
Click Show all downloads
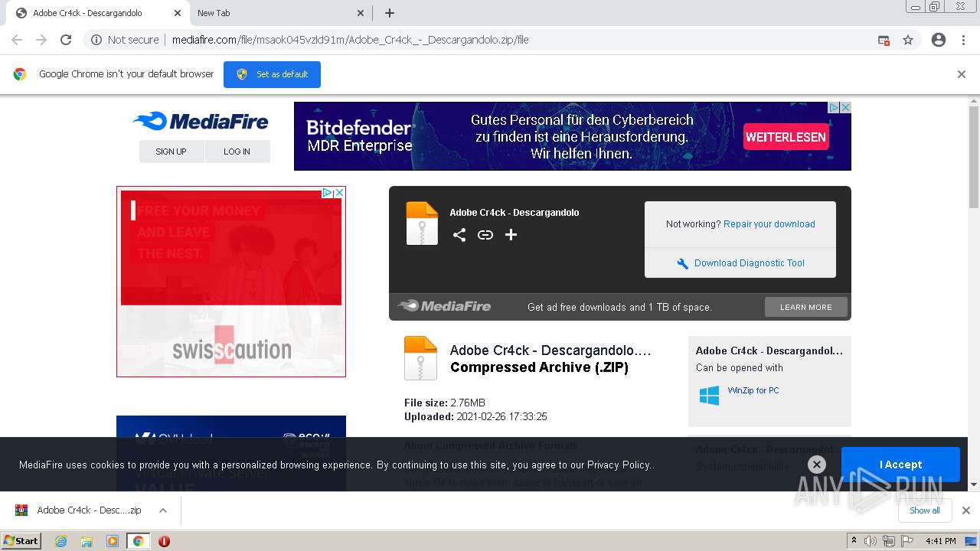[x=925, y=510]
